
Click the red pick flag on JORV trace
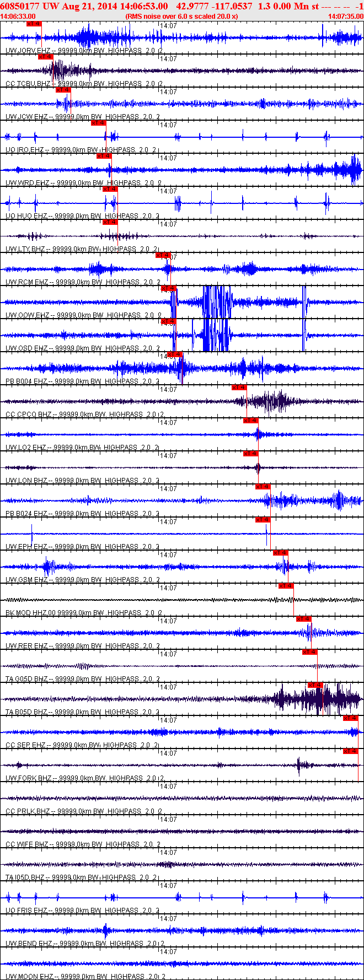tap(34, 24)
